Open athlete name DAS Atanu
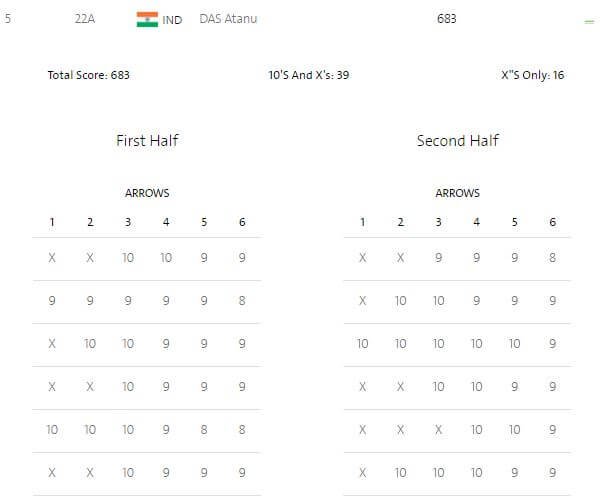Image resolution: width=600 pixels, height=498 pixels. 228,19
